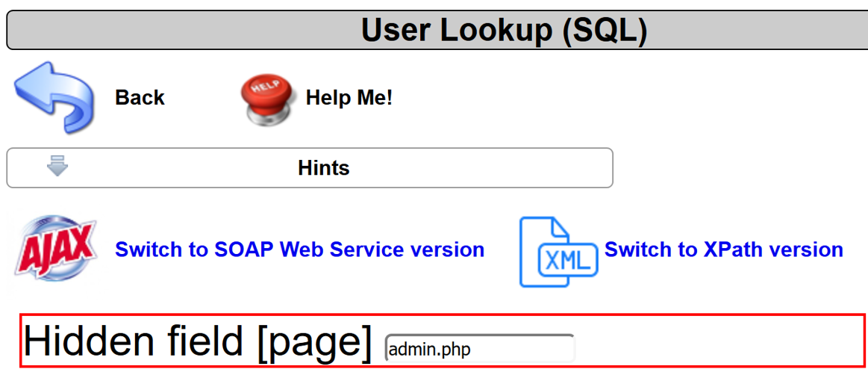Click the red HELP button icon

[266, 99]
